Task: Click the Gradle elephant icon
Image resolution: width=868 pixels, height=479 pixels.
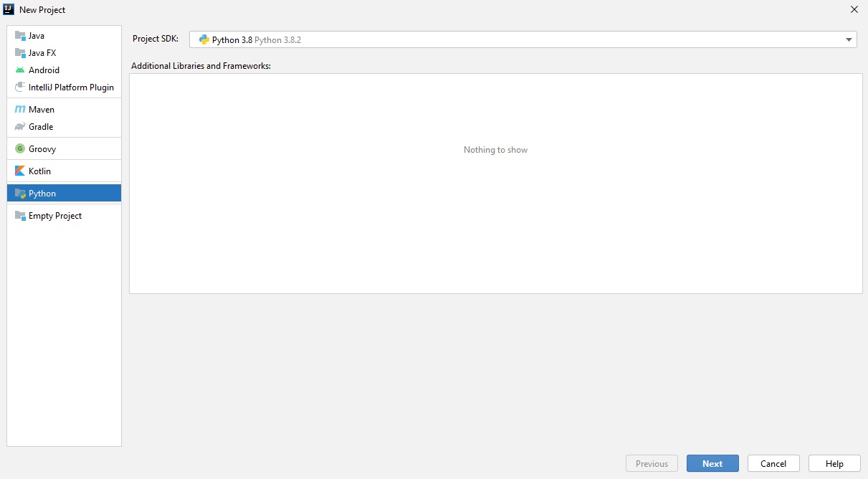Action: click(20, 126)
